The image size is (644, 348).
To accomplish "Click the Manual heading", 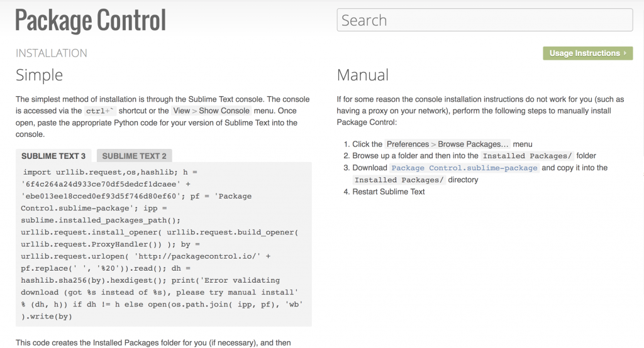I will (363, 75).
